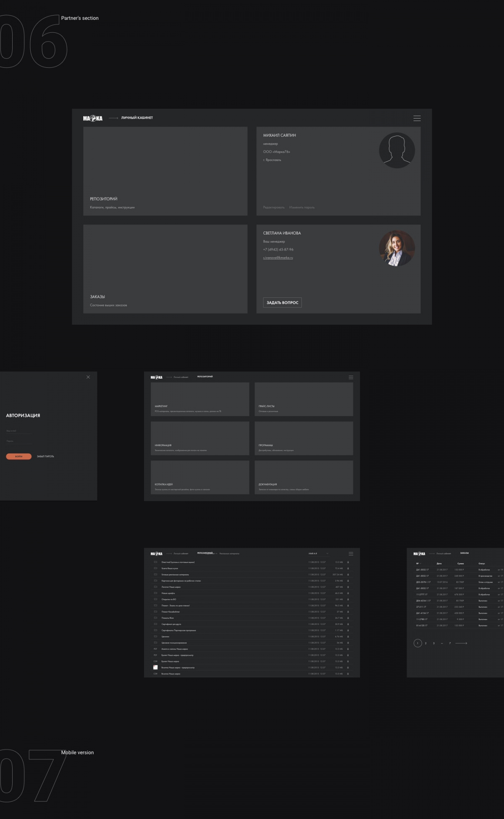Screen dimensions: 504x819
Task: Open the hamburger menu in Личный кабинет header
Action: click(x=417, y=118)
